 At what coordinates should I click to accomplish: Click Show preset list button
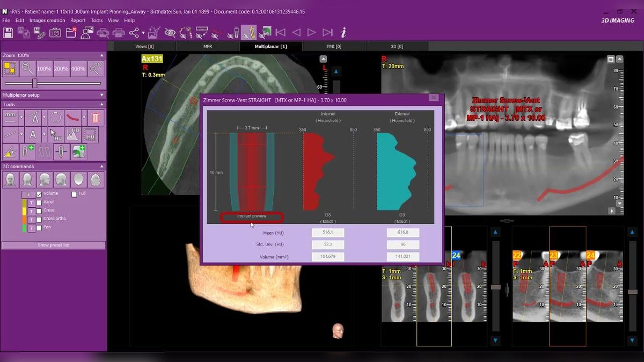[53, 245]
